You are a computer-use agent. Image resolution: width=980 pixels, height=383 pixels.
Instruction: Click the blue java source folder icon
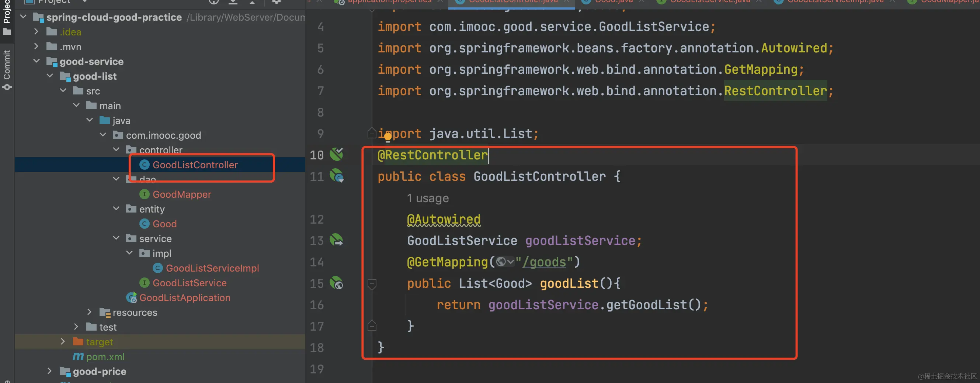click(x=105, y=120)
